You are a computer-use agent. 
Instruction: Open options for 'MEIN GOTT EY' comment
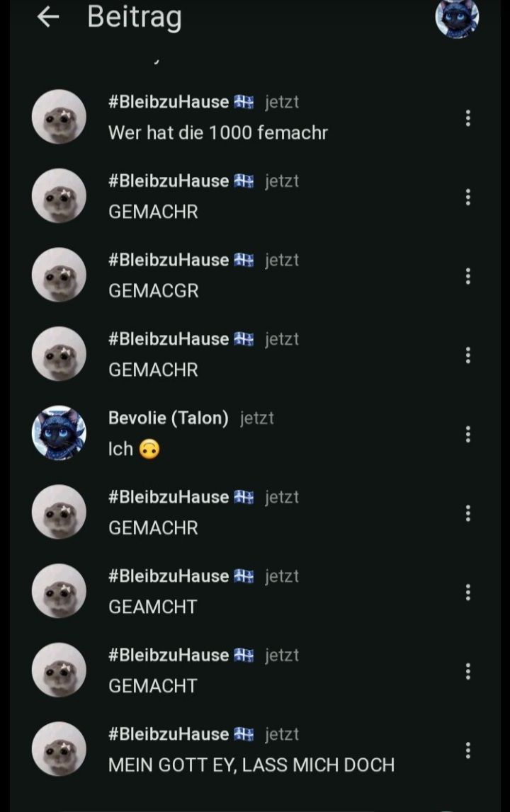pyautogui.click(x=468, y=750)
